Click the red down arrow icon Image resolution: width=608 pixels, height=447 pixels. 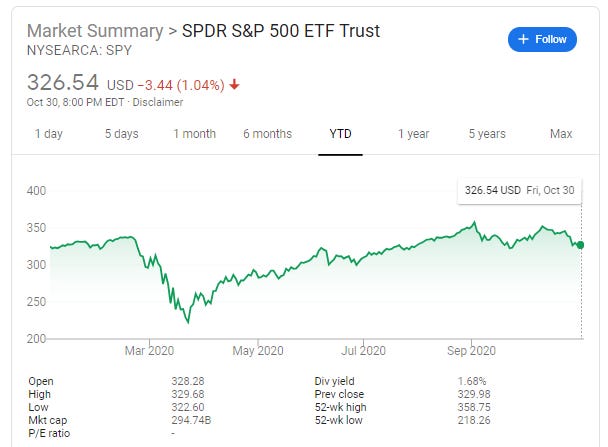(x=234, y=83)
